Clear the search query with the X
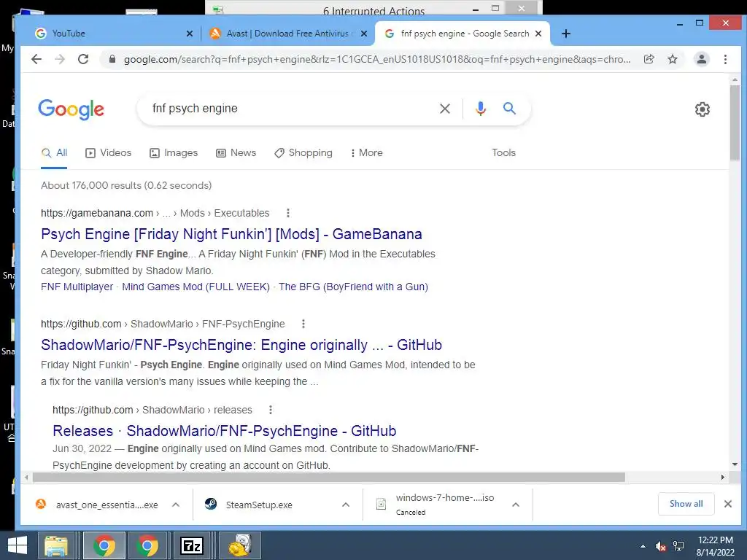747x560 pixels. [445, 109]
